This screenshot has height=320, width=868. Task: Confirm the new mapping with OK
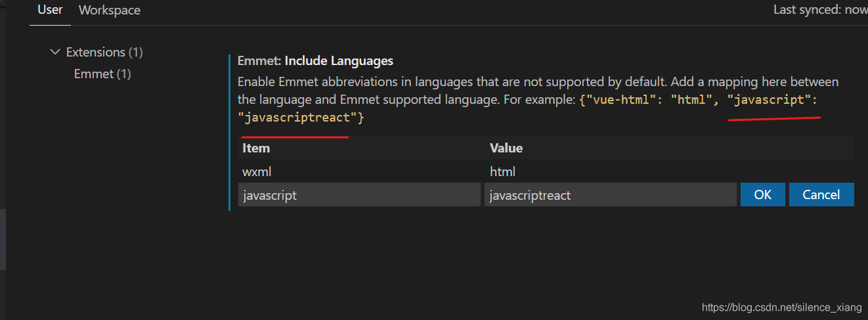[x=762, y=194]
